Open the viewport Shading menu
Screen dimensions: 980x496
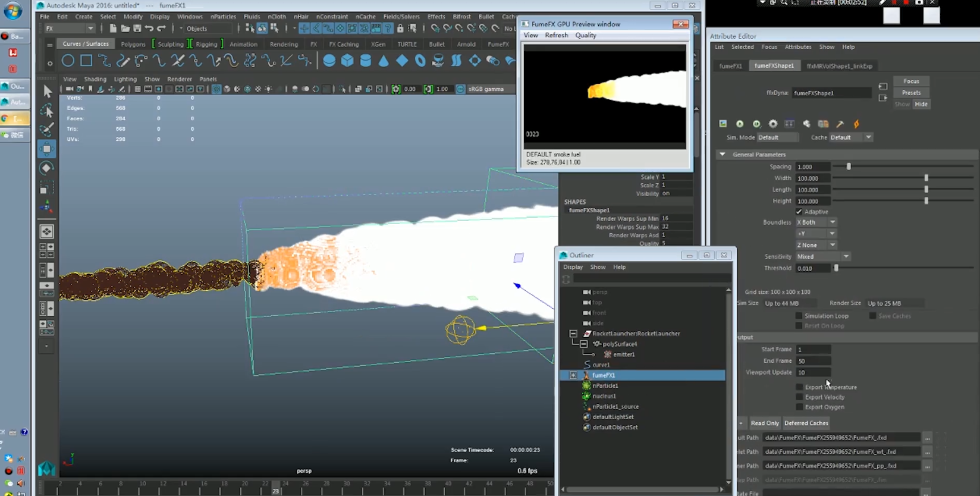point(95,79)
